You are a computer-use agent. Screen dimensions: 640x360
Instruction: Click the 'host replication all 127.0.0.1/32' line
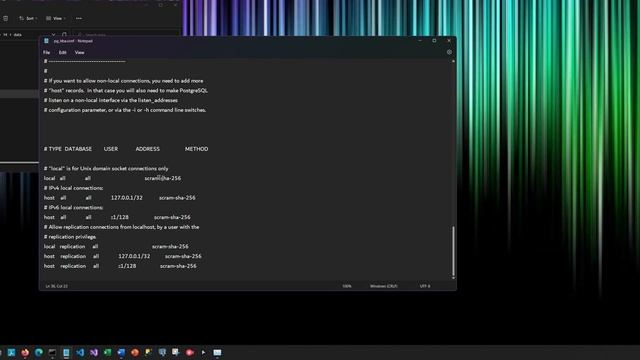(x=122, y=257)
